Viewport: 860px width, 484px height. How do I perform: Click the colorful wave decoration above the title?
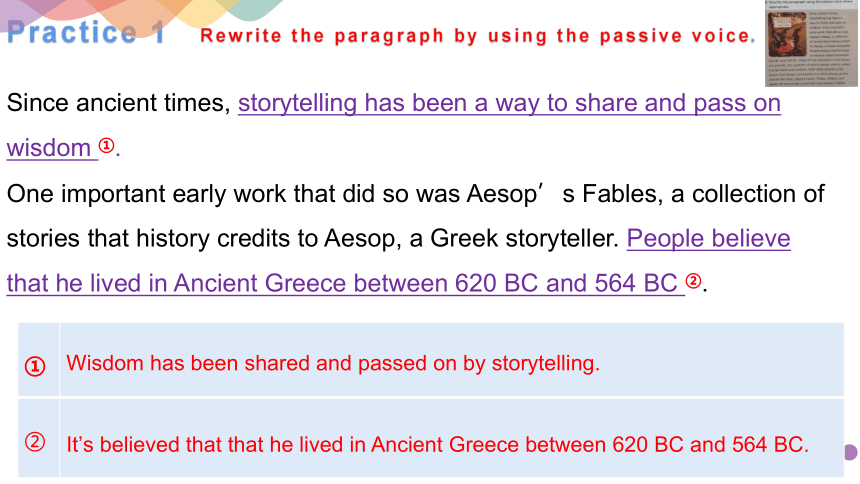[x=143, y=14]
